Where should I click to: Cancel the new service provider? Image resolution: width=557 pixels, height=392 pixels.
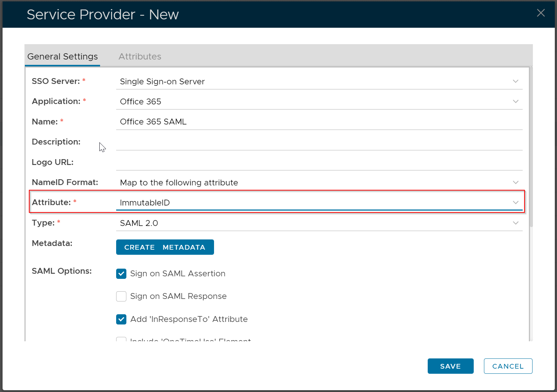tap(508, 366)
